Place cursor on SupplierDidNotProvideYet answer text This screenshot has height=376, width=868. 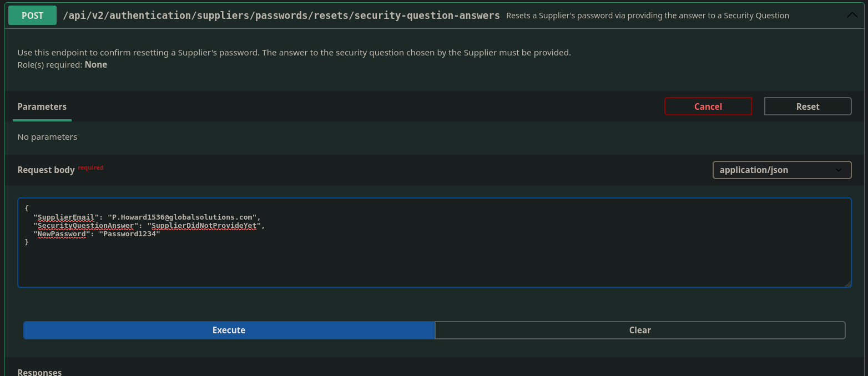(204, 226)
